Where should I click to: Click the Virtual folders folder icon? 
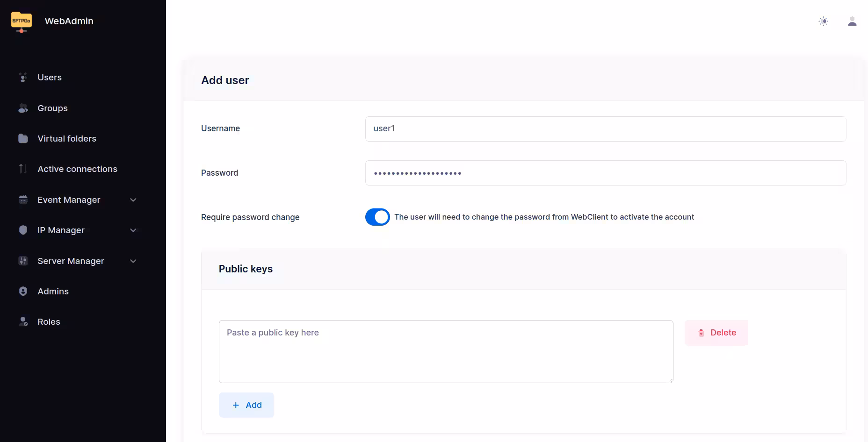click(x=23, y=139)
